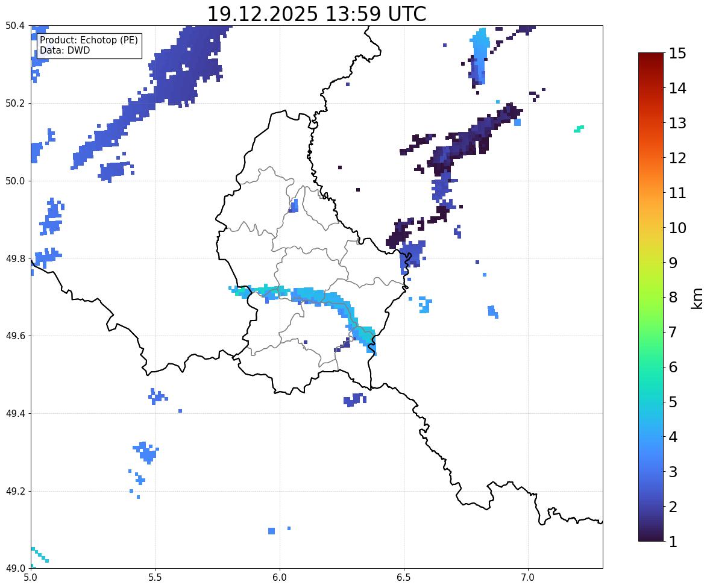
Task: Click the latitude axis label "49.4"
Action: 15,414
